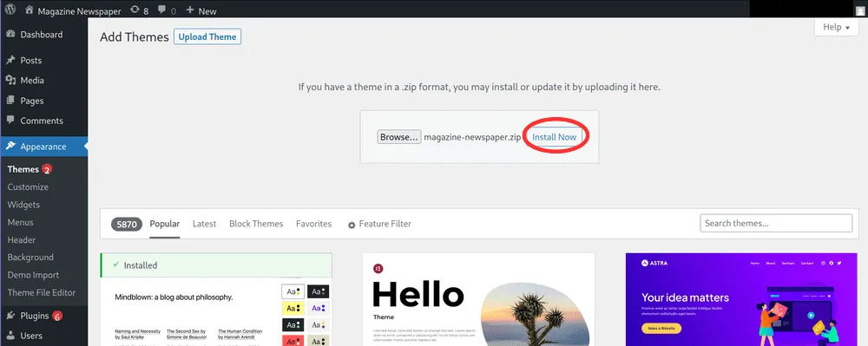Viewport: 868px width, 346px height.
Task: Open the Widgets submenu item
Action: coord(23,205)
